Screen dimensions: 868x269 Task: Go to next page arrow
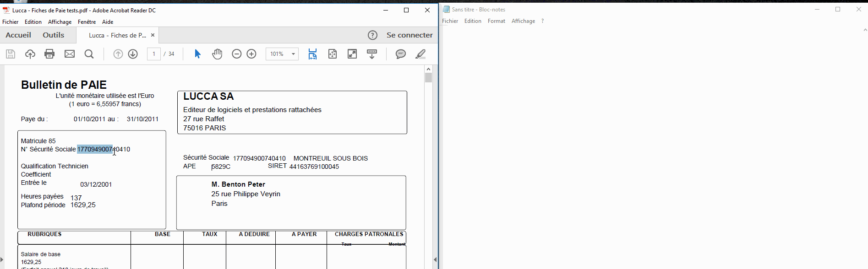(x=133, y=54)
